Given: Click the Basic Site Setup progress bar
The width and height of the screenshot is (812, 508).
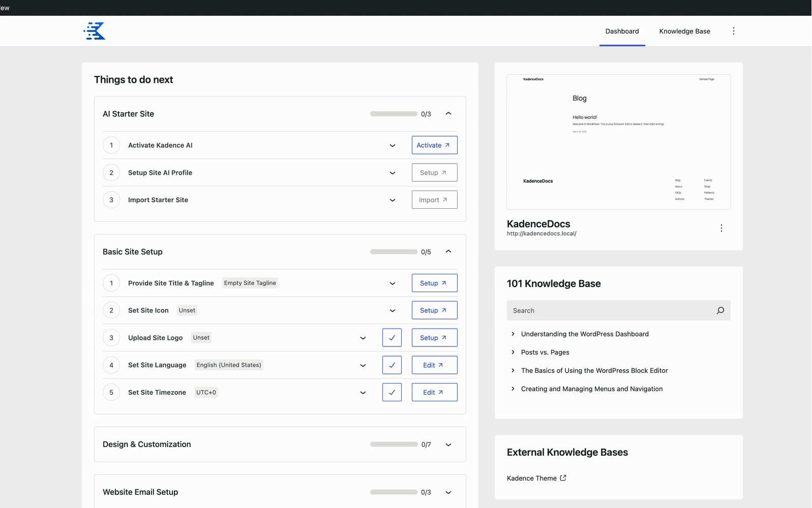Looking at the screenshot, I should pyautogui.click(x=394, y=251).
